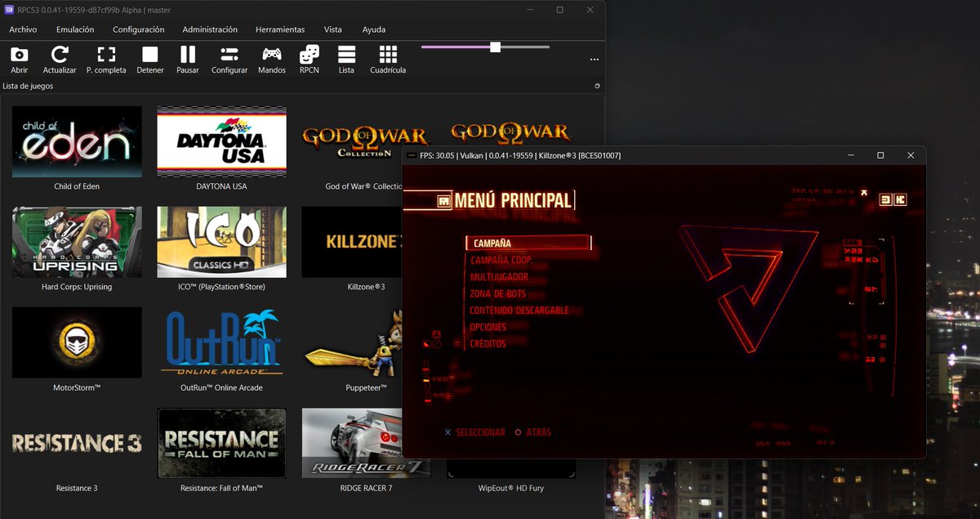The height and width of the screenshot is (519, 980).
Task: Select OPCIONES in Killzone menu
Action: [x=488, y=327]
